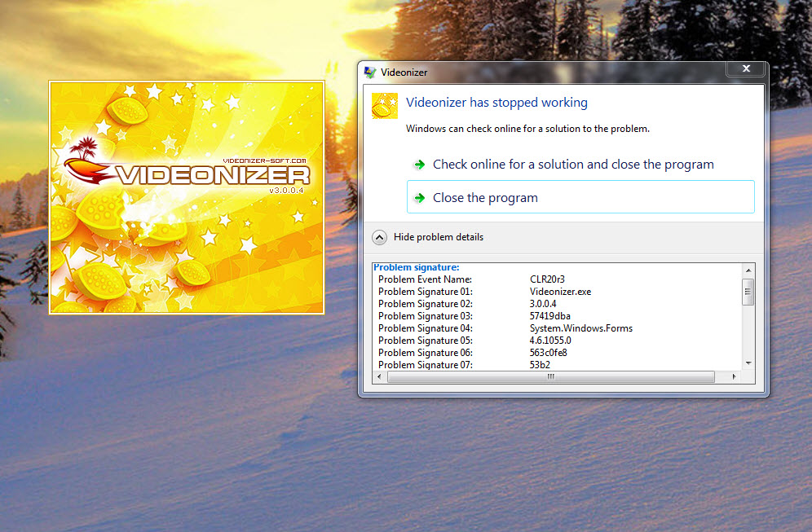The image size is (812, 532).
Task: Click the Videonizer title in title bar
Action: click(404, 73)
